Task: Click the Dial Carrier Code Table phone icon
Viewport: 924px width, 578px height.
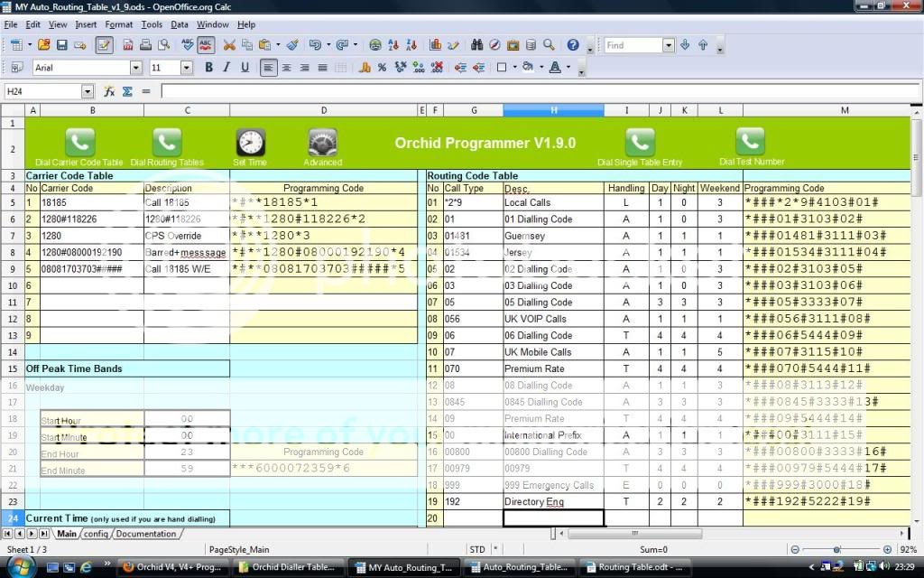Action: (80, 142)
